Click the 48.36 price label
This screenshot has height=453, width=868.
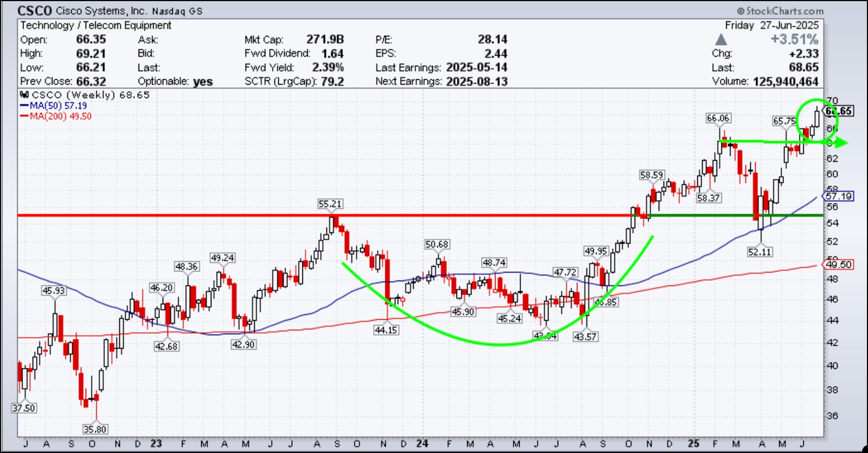(186, 267)
